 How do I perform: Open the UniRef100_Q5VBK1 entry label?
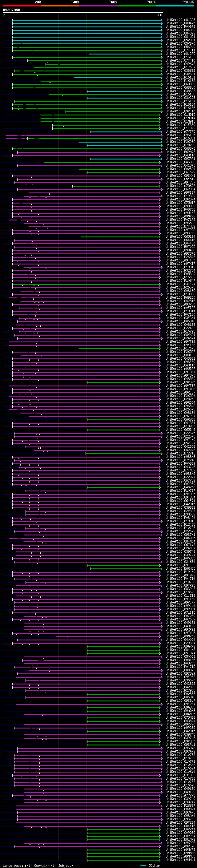point(180,40)
